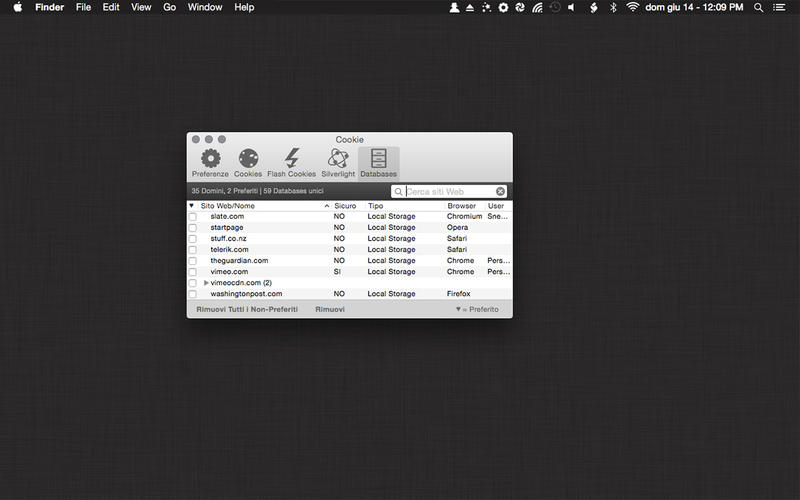Image resolution: width=800 pixels, height=500 pixels.
Task: Check the theguardian.com row checkbox
Action: tap(193, 261)
